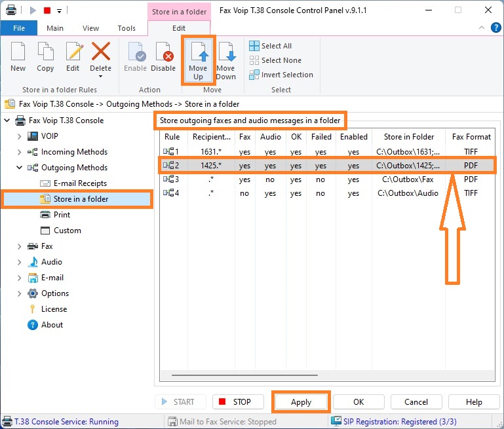Click SIP Registration: Registered (3/3) status
504x429 pixels.
(x=400, y=422)
